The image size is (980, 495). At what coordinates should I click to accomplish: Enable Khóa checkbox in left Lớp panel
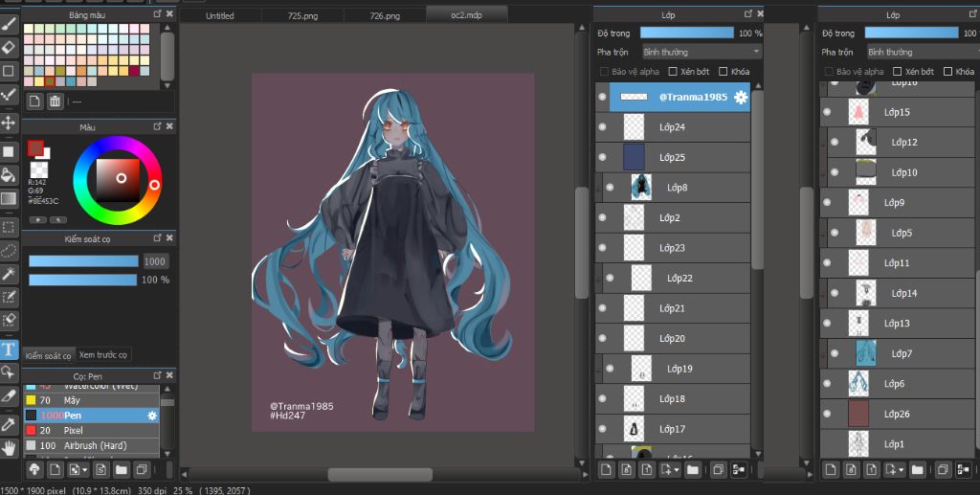(724, 71)
